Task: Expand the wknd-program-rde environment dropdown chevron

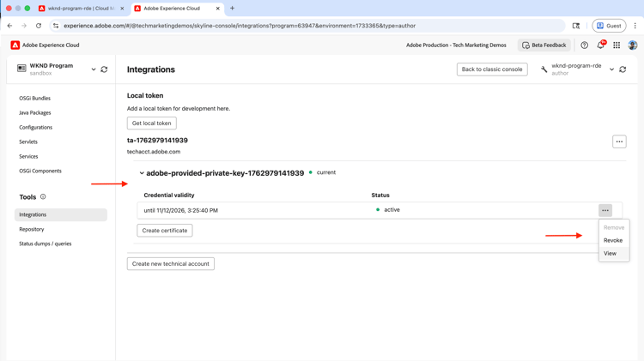Action: tap(611, 69)
